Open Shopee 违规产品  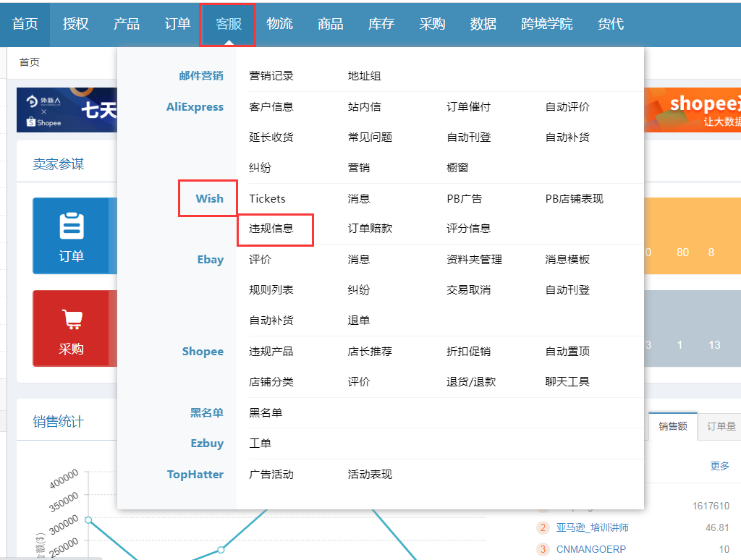271,351
